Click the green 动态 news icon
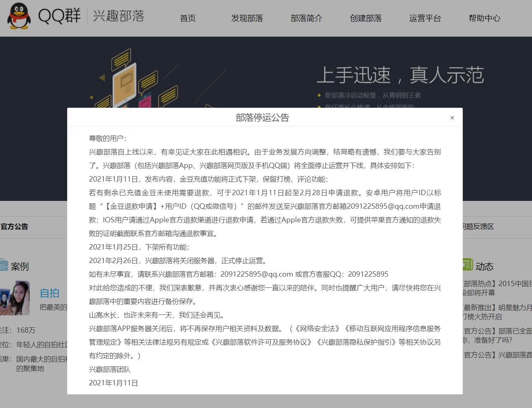This screenshot has width=532, height=408. tap(467, 265)
